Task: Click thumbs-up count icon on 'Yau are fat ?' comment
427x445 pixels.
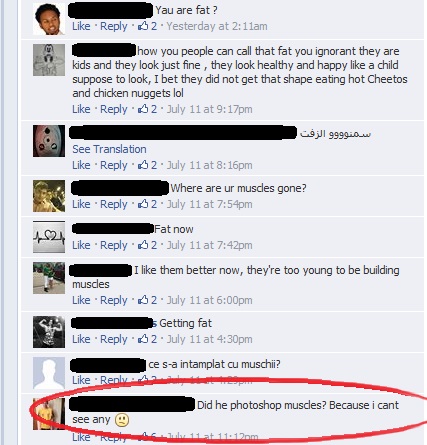Action: [x=143, y=26]
